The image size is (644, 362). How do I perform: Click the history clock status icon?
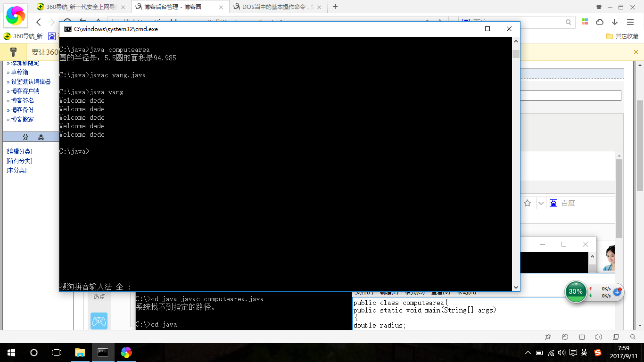[565, 337]
